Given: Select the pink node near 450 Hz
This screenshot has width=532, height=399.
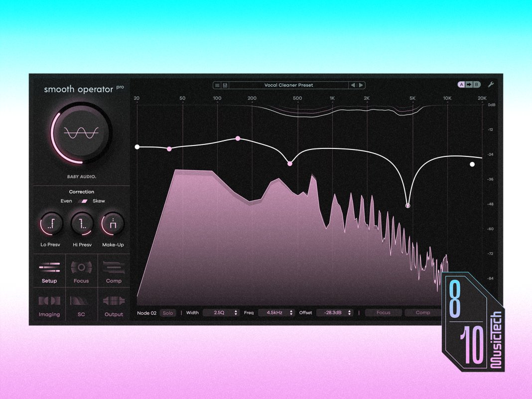Looking at the screenshot, I should (290, 163).
